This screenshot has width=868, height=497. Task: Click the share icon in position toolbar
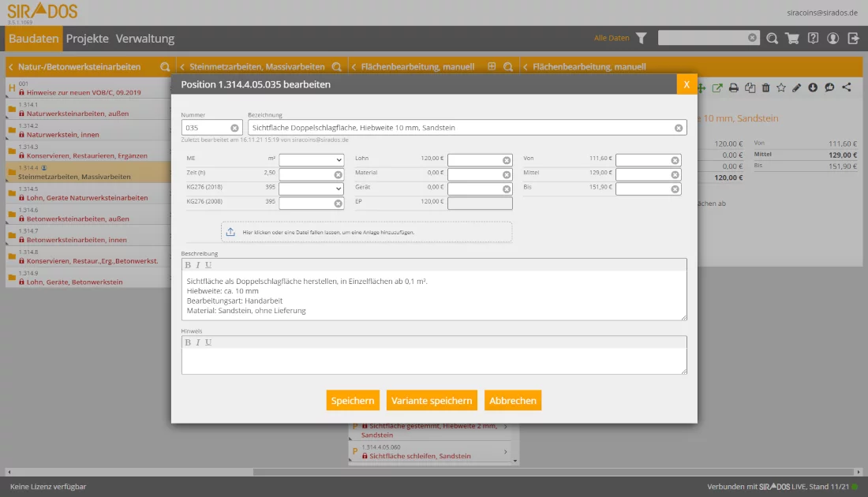tap(847, 88)
